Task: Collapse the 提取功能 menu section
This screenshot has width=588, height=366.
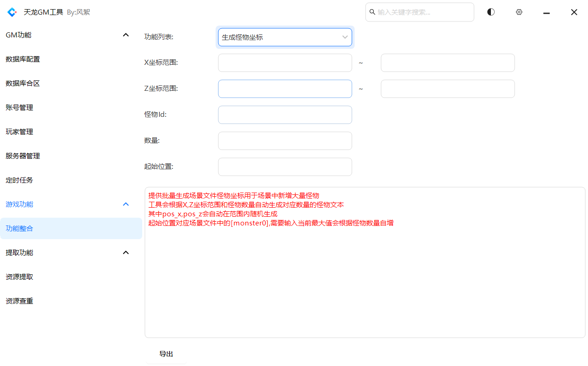Action: [126, 253]
